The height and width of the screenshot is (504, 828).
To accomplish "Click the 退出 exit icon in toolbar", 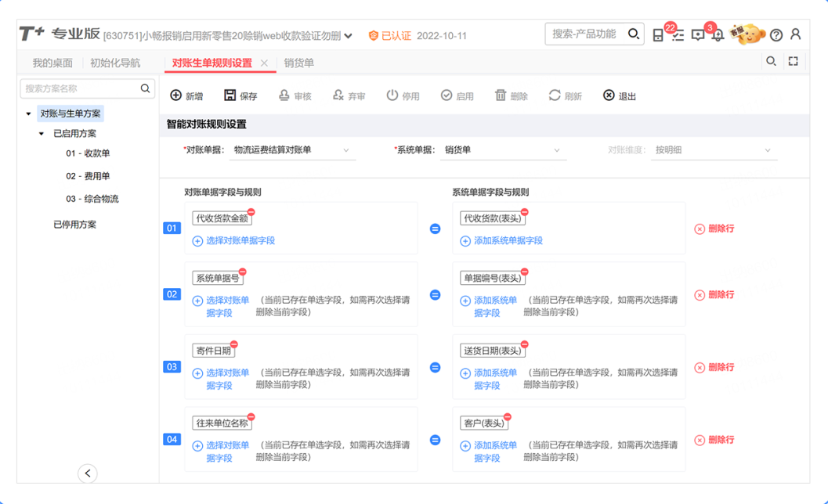I will click(x=609, y=95).
